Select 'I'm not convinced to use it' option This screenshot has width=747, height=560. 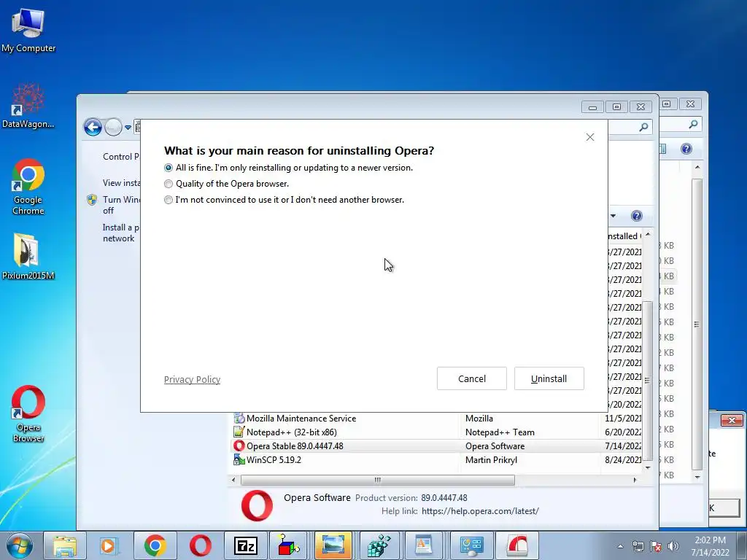[169, 200]
